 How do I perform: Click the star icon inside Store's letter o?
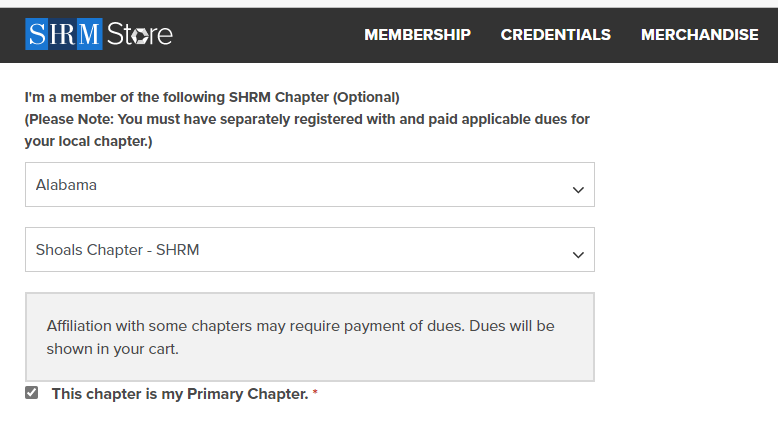(x=140, y=36)
